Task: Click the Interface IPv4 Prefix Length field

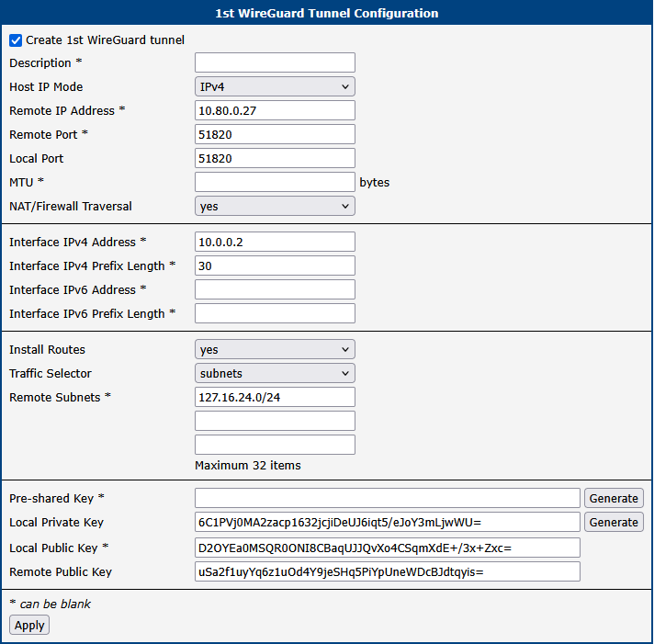Action: click(x=275, y=266)
